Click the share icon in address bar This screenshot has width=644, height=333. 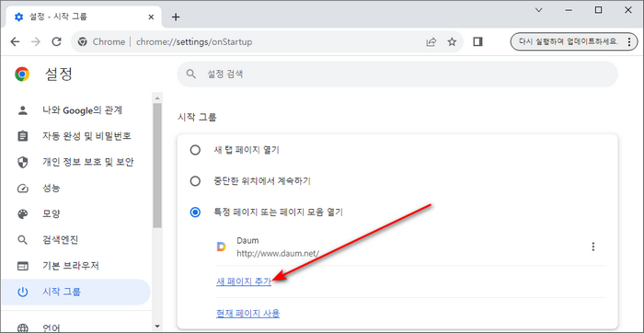431,42
